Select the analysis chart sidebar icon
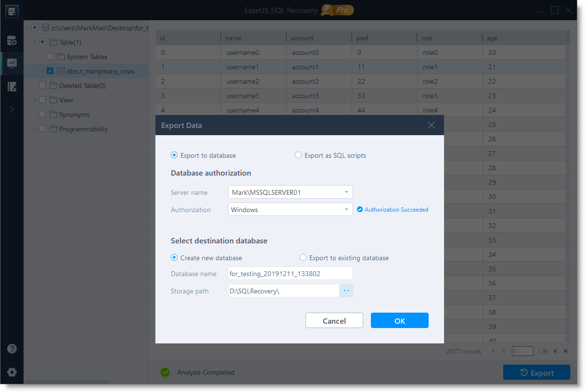585x392 pixels. click(12, 63)
